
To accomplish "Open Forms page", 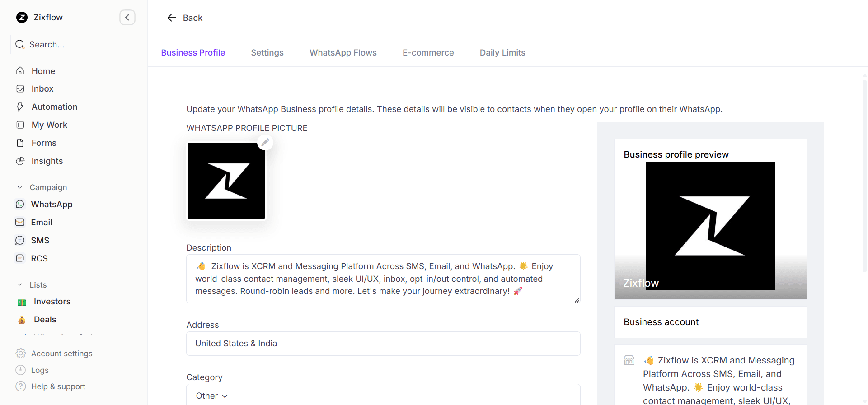I will click(x=44, y=143).
